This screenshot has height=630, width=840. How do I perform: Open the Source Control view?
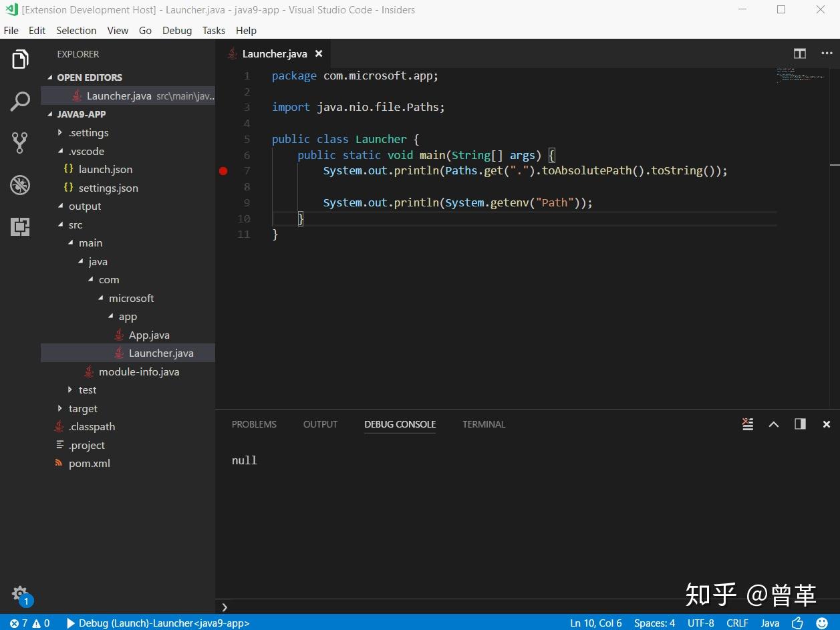(x=20, y=142)
